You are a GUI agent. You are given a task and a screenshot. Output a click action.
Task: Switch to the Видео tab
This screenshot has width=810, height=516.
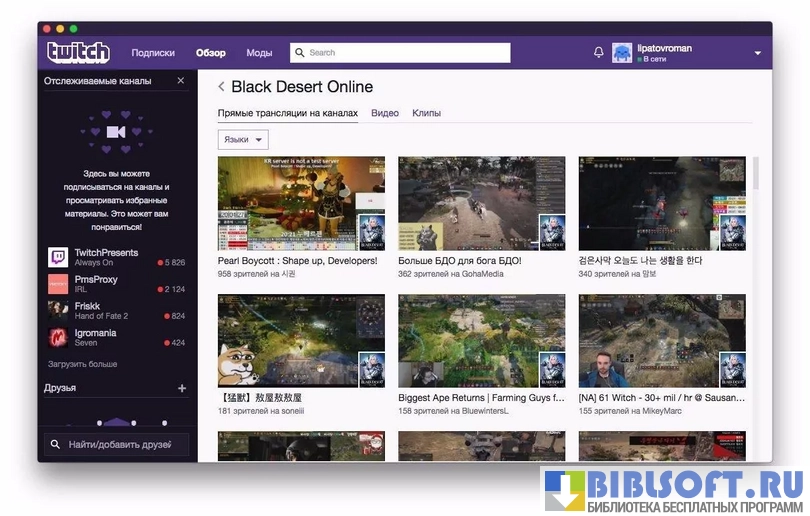click(x=385, y=113)
